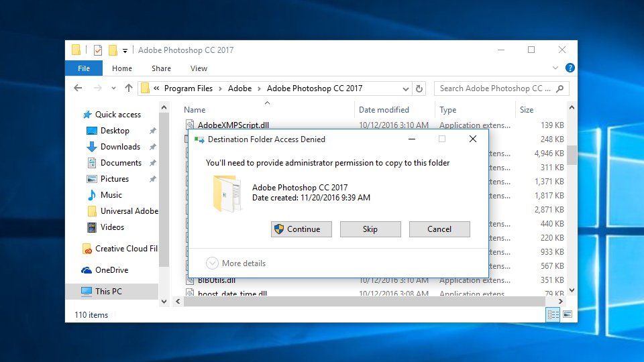The height and width of the screenshot is (362, 644).
Task: Refresh the folder view
Action: [x=419, y=88]
